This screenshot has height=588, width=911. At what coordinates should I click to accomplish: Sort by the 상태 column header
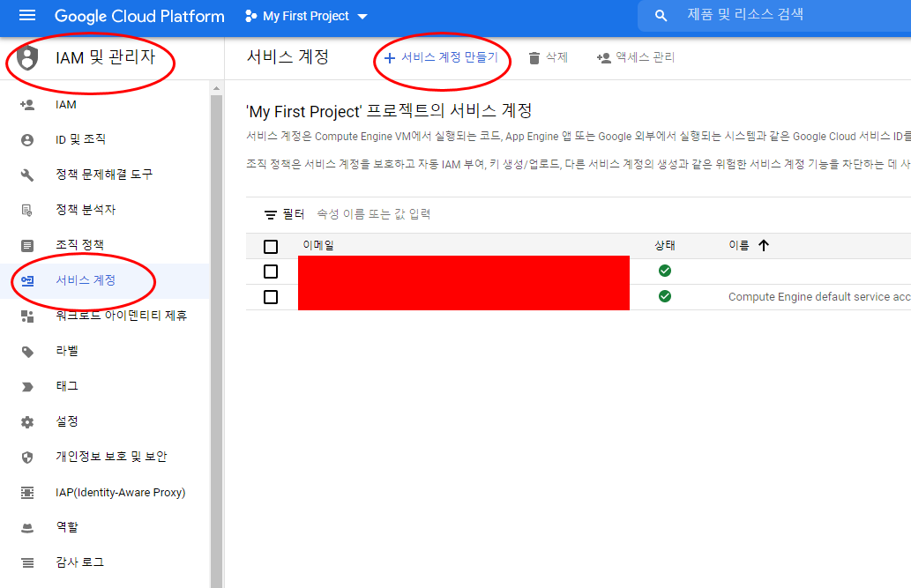pyautogui.click(x=665, y=245)
